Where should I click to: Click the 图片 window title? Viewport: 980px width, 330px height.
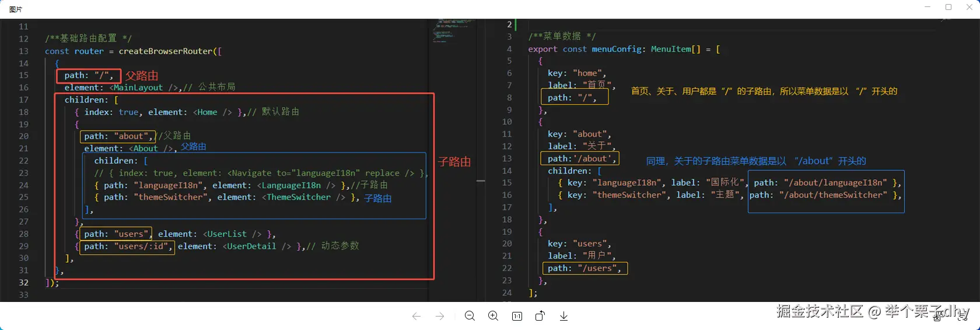point(16,9)
